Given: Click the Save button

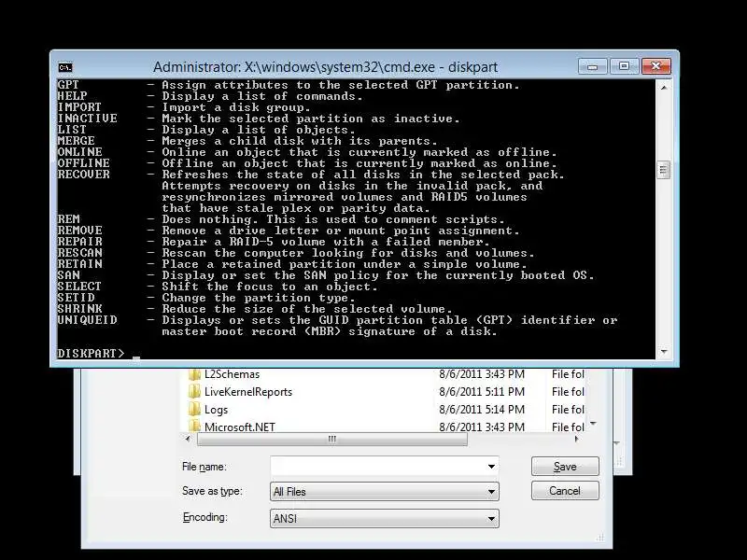Looking at the screenshot, I should click(x=565, y=467).
